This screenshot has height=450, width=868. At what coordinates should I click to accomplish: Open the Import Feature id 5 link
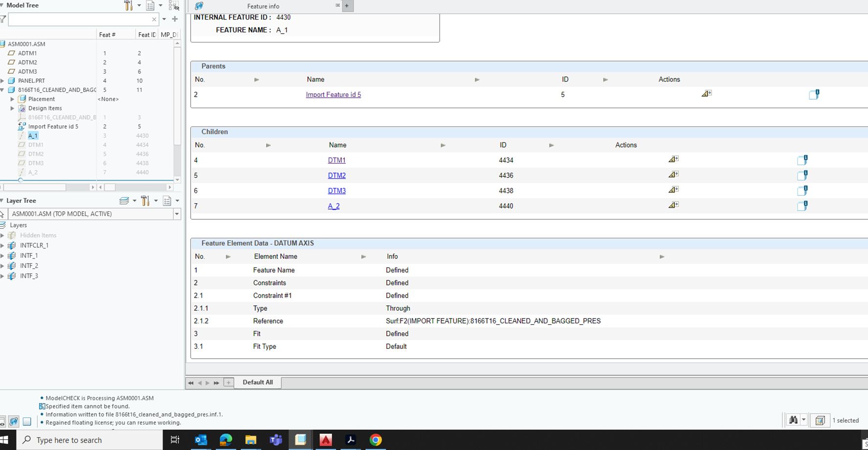(x=333, y=95)
